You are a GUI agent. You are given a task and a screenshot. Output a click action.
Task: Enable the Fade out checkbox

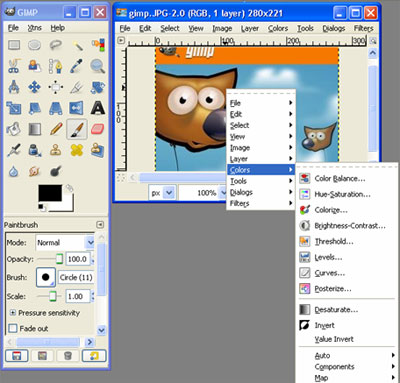click(13, 328)
